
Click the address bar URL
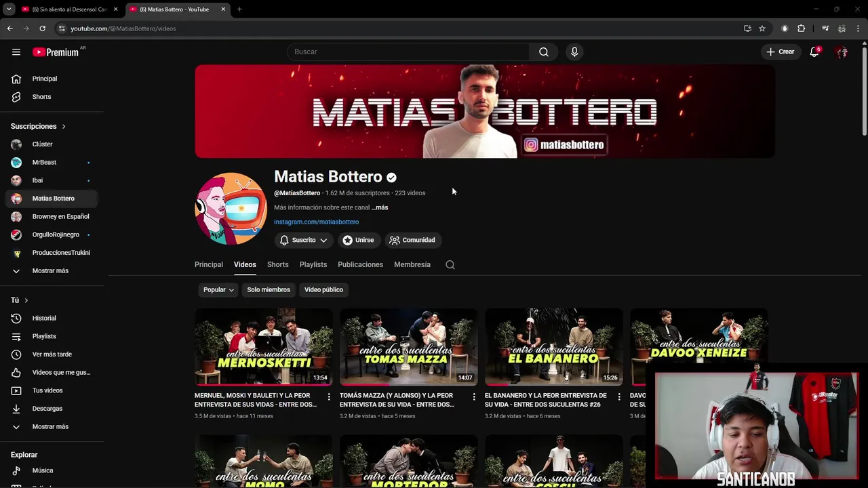[x=123, y=28]
